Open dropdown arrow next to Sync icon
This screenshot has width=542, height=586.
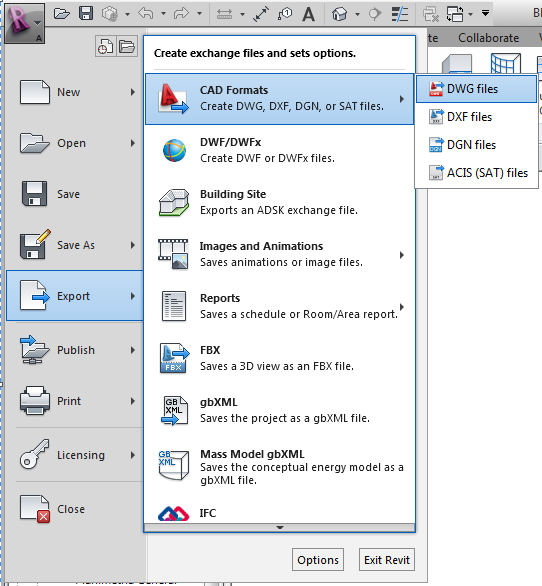[x=127, y=14]
